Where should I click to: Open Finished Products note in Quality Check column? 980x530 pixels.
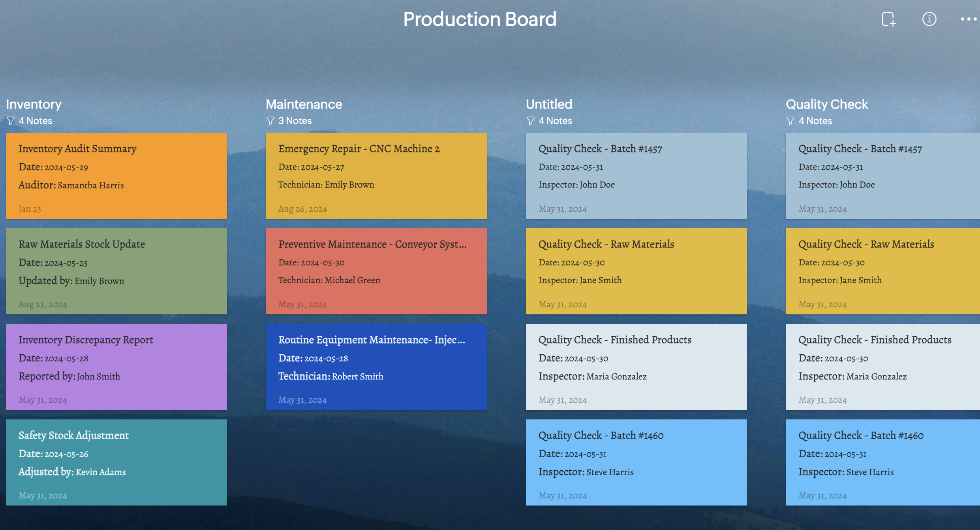click(x=882, y=367)
